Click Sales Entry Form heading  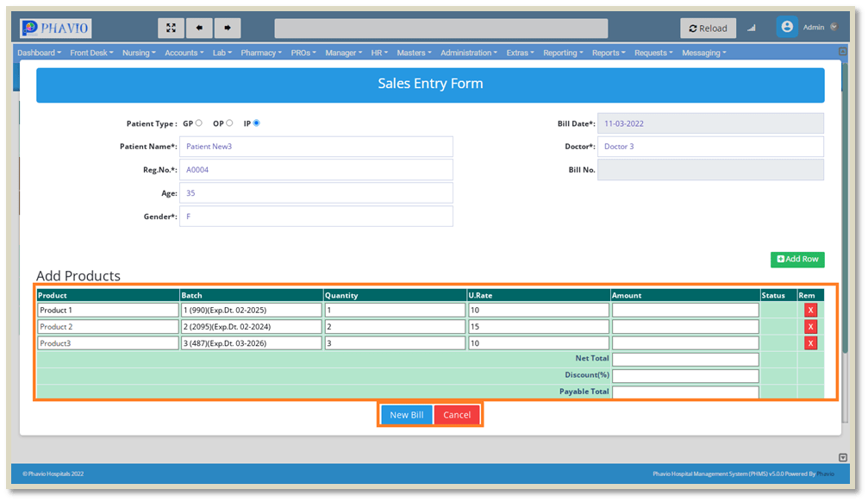coord(430,84)
